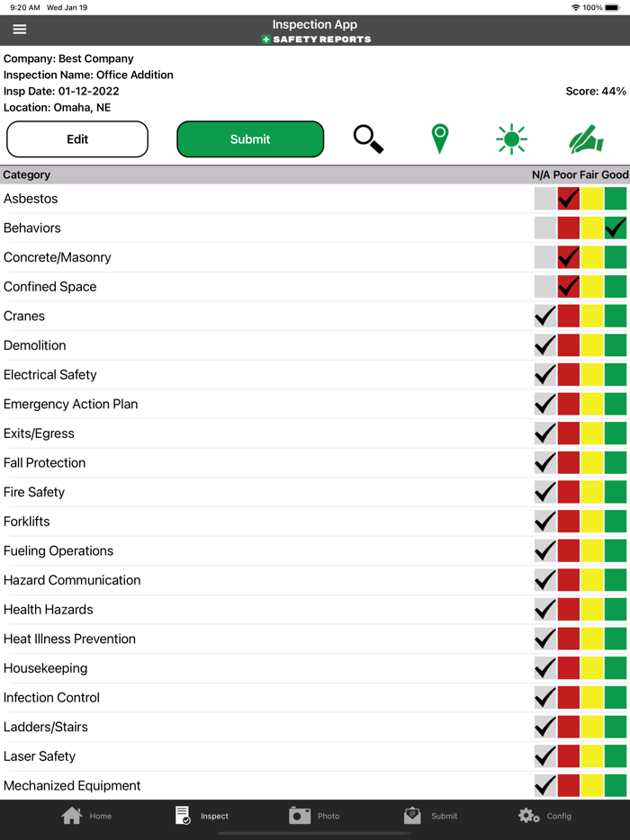The width and height of the screenshot is (630, 840).
Task: Set Fall Protection rating to Fair
Action: 591,462
